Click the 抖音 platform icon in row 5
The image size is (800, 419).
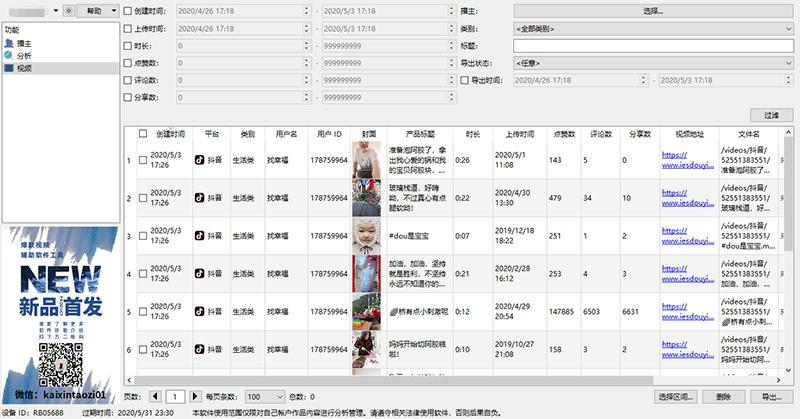coord(199,312)
